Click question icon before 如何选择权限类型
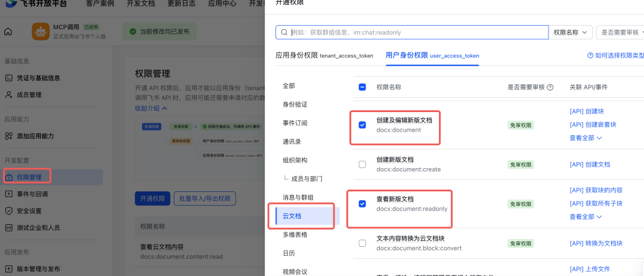The width and height of the screenshot is (644, 276). tap(590, 55)
